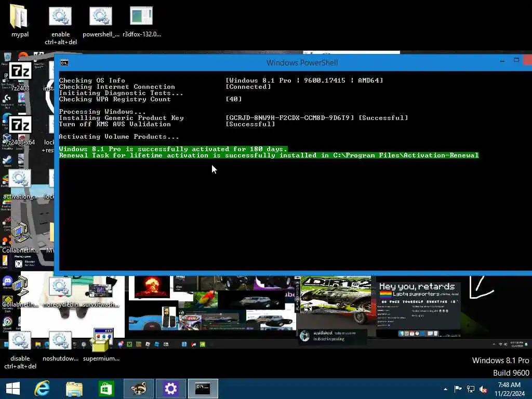Open the norecyclebin registry file icon

point(60,292)
